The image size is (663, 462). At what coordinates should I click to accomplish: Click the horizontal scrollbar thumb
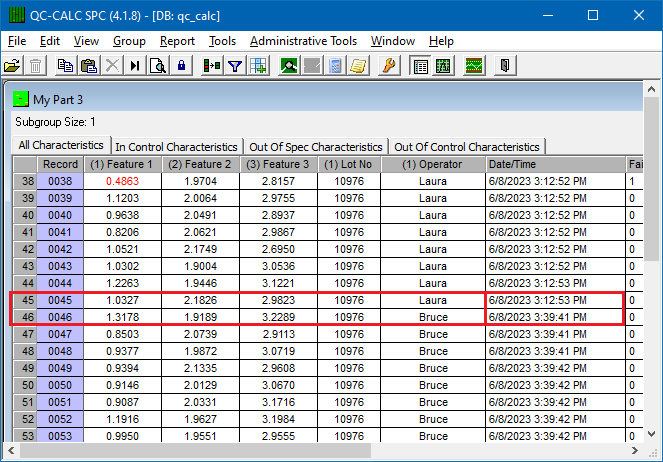(195, 451)
